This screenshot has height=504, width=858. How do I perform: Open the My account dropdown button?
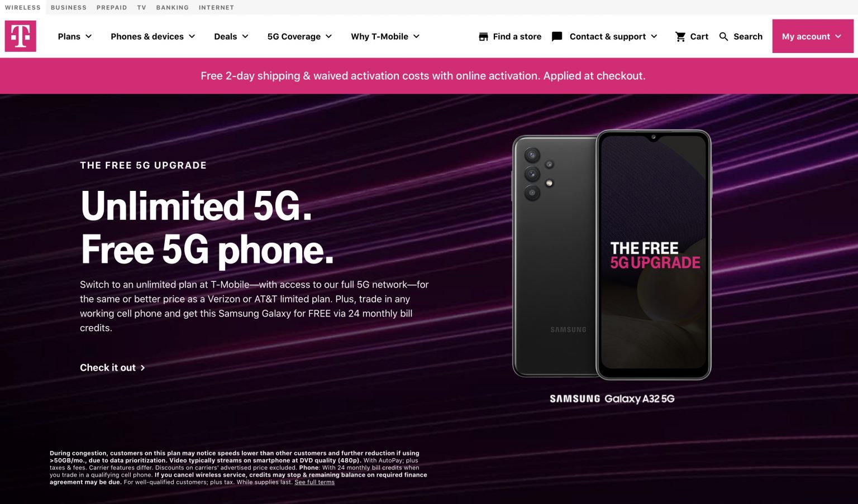tap(813, 36)
